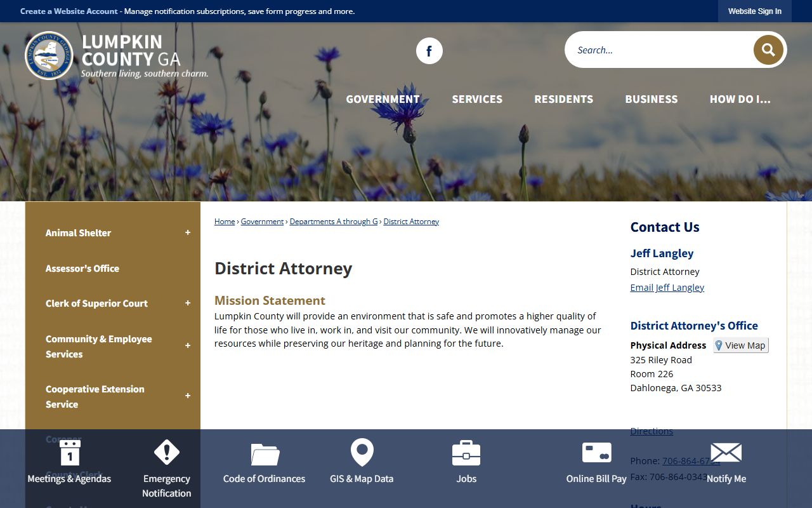The image size is (812, 508).
Task: Click District Attorney breadcrumb link
Action: tap(411, 222)
